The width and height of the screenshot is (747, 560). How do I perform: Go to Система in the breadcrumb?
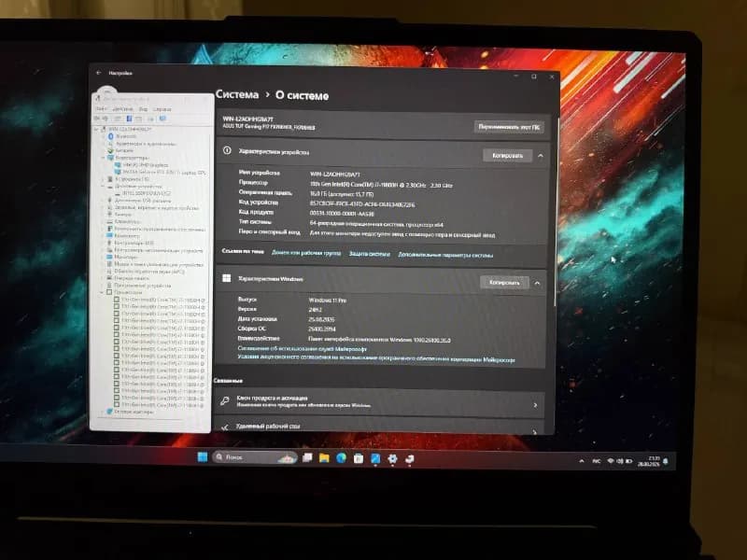(x=237, y=94)
